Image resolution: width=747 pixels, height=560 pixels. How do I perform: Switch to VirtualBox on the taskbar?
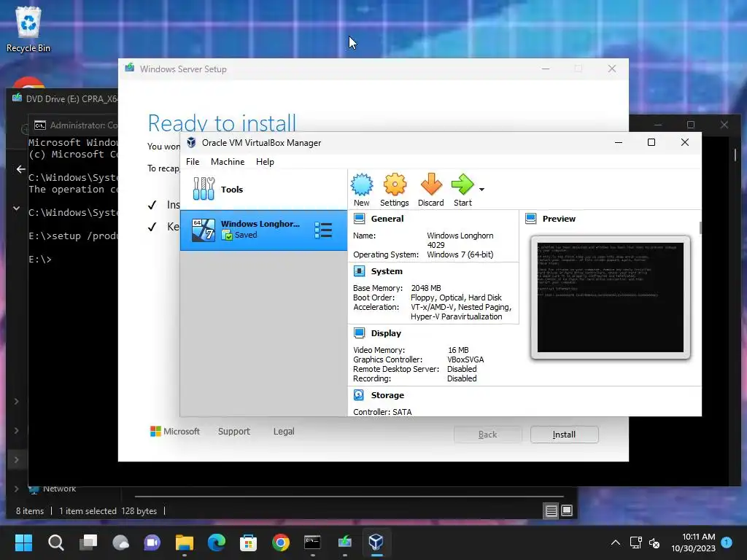point(376,542)
